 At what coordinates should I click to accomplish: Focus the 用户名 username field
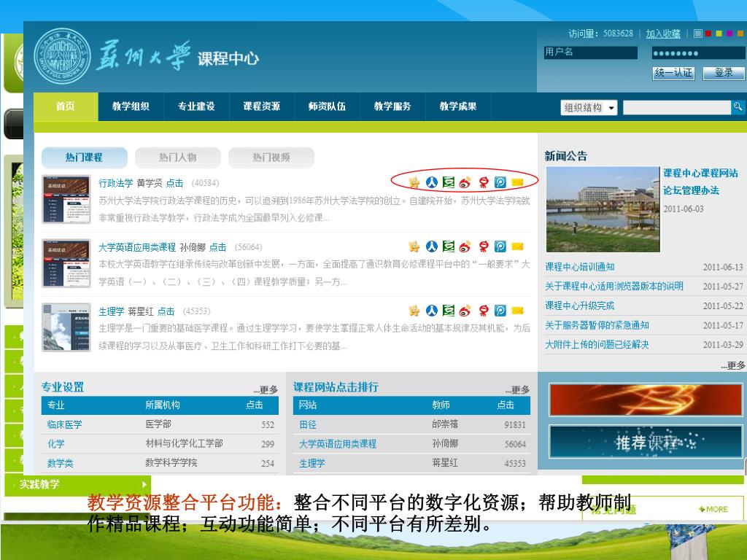point(591,52)
